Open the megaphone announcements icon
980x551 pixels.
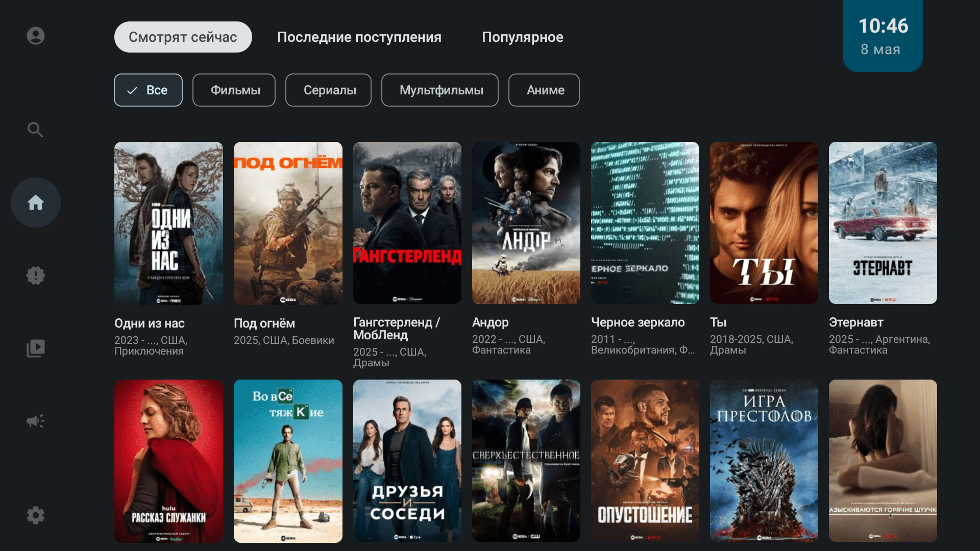click(x=36, y=421)
